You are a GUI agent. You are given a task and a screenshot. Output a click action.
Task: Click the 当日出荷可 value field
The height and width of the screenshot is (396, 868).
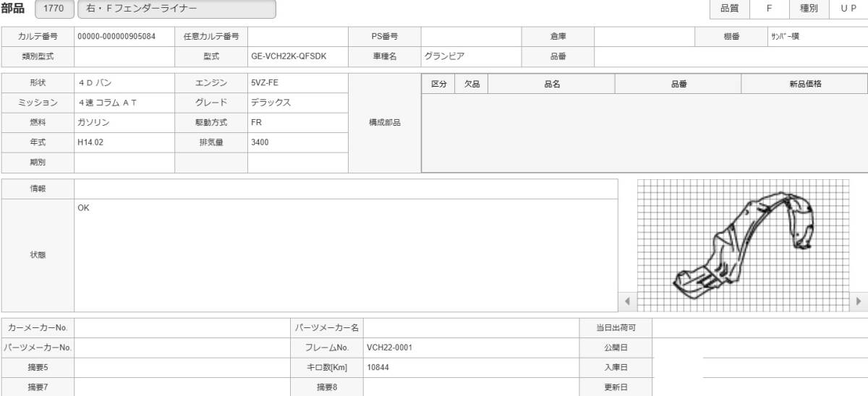tap(759, 327)
